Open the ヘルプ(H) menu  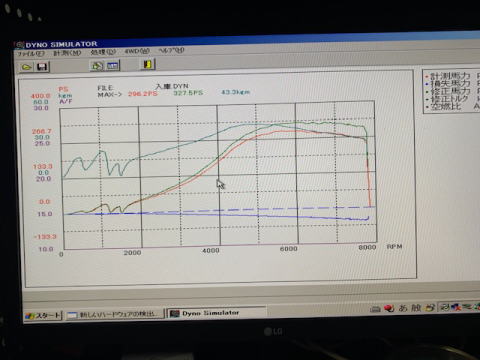171,50
